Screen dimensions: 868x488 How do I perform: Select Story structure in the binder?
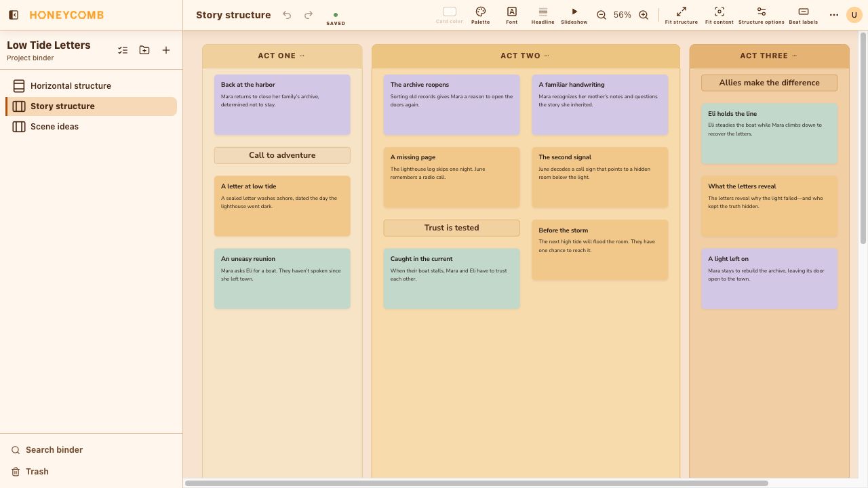tap(91, 106)
